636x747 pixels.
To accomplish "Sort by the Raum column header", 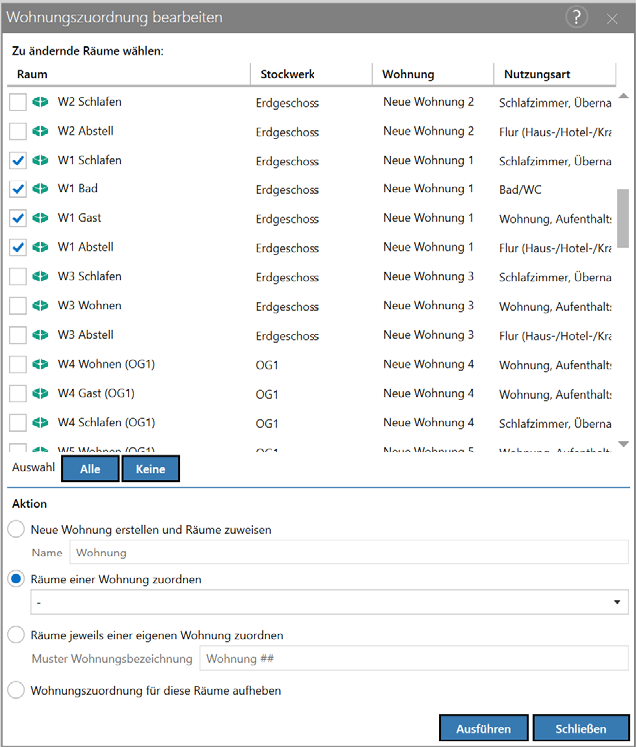I will tap(129, 74).
